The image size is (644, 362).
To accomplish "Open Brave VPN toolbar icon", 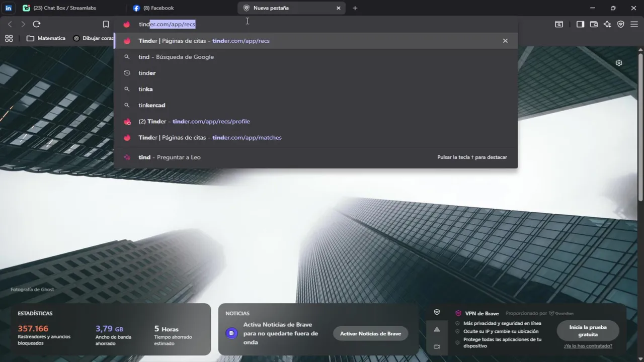I will [x=621, y=24].
